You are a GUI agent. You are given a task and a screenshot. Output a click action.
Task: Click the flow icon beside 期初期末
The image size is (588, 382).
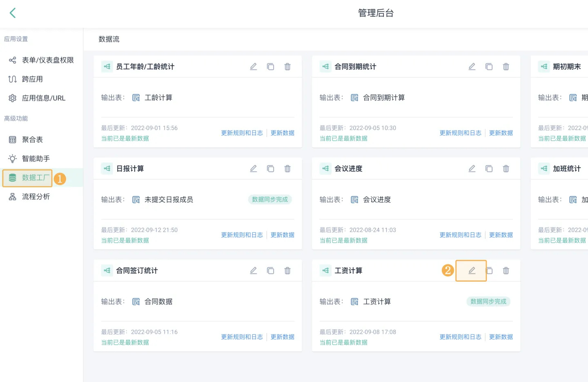[x=544, y=67]
